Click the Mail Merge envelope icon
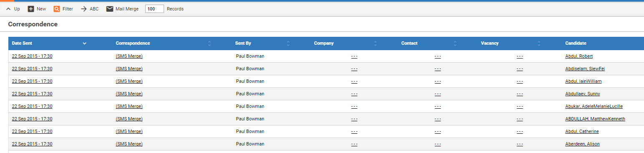This screenshot has height=153, width=644. click(110, 9)
